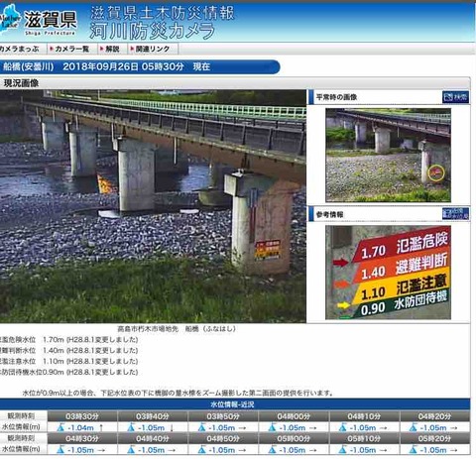
Task: Open the 関連リンク menu item
Action: tap(153, 49)
